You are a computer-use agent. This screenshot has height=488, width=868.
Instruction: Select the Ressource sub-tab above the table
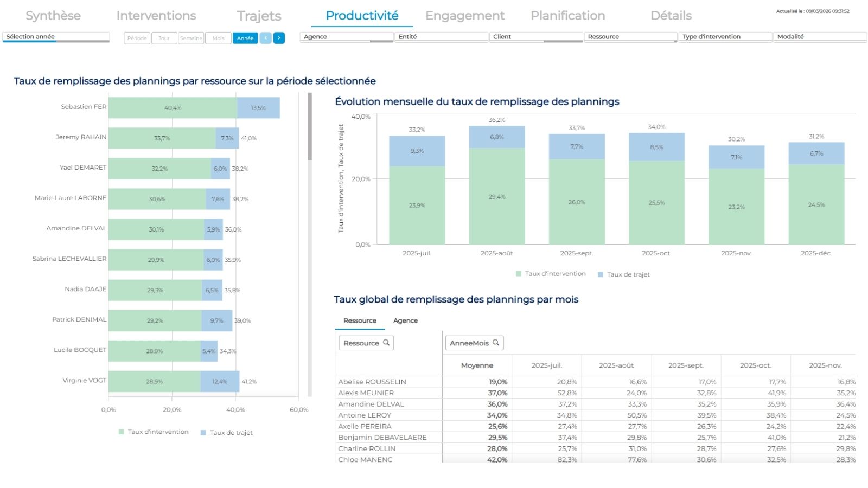360,321
